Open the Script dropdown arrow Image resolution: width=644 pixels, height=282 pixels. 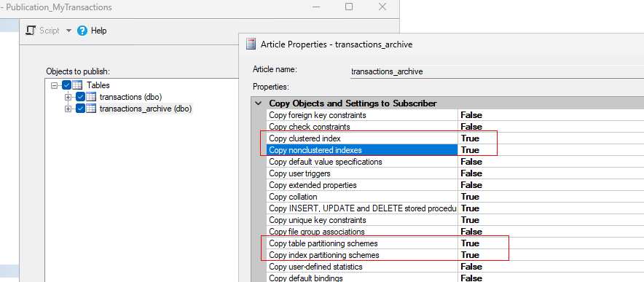[x=68, y=31]
